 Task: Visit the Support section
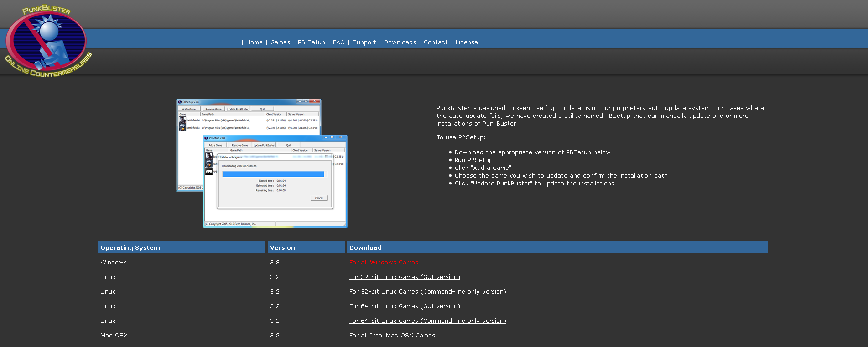click(364, 42)
